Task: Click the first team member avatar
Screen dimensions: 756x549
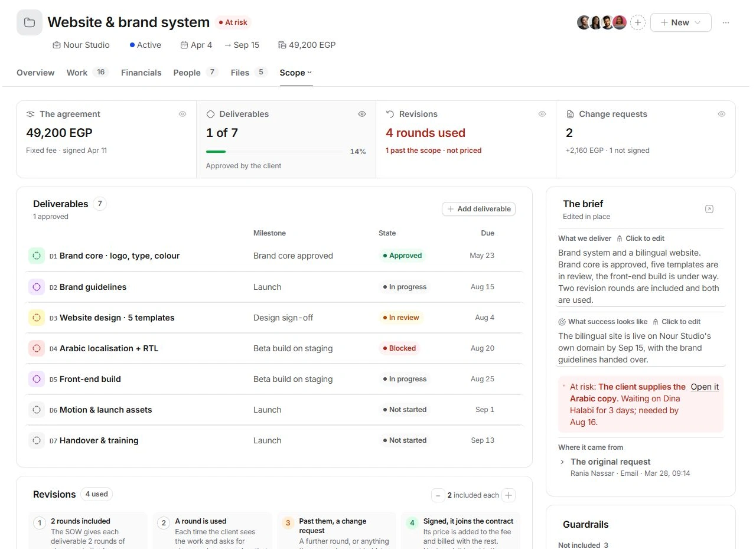Action: pyautogui.click(x=584, y=22)
